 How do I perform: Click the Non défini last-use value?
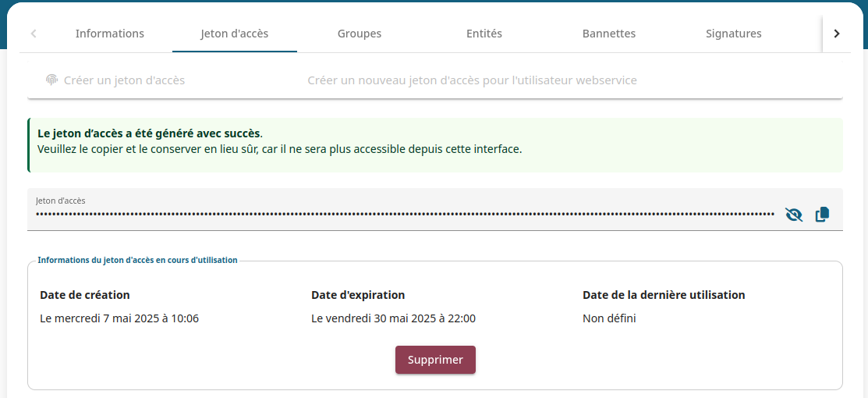609,318
